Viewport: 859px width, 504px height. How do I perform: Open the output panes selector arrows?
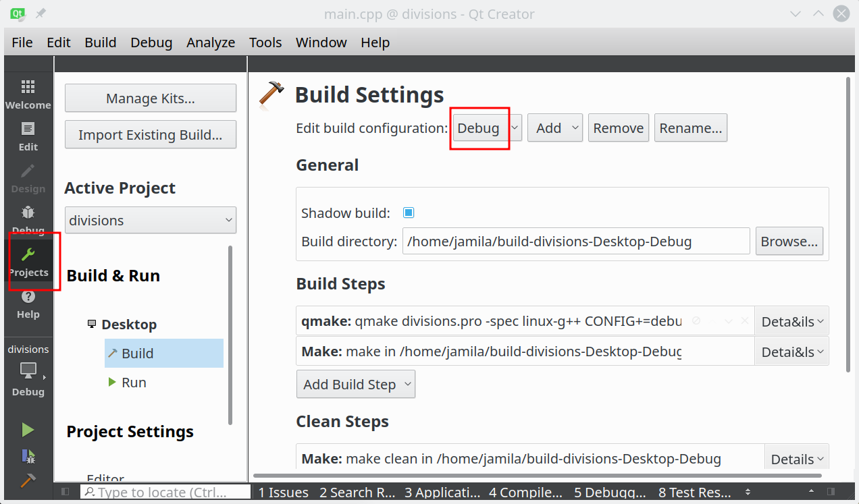(x=748, y=493)
